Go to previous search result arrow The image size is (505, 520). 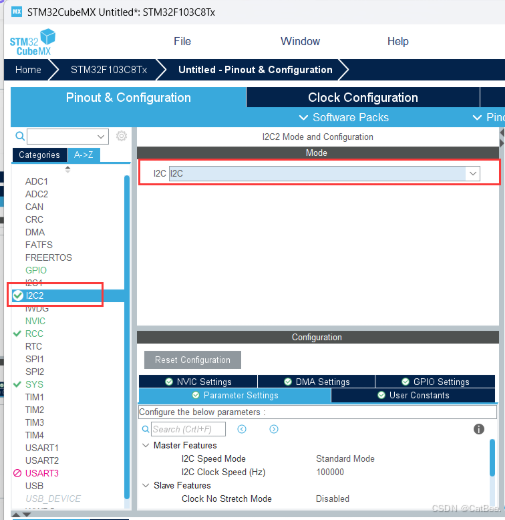coord(242,429)
